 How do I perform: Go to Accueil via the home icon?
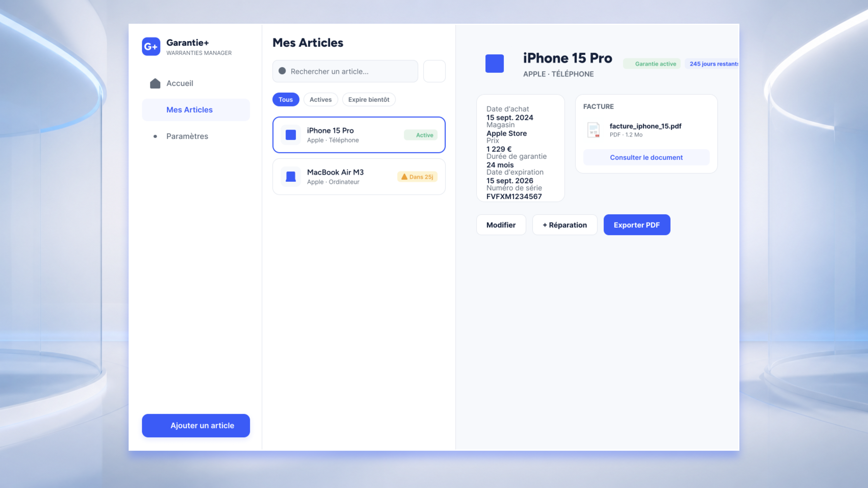point(155,83)
